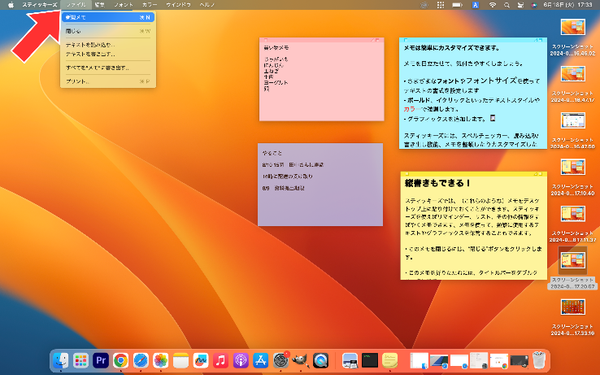Viewport: 600px width, 375px height.
Task: Open the App Store from the Dock
Action: (x=261, y=360)
